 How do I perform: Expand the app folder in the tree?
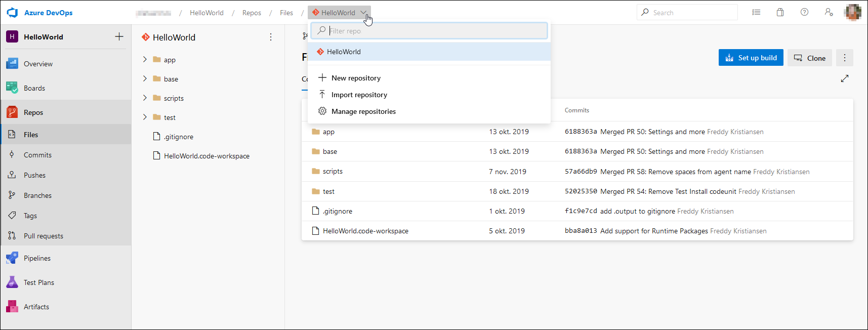[145, 59]
